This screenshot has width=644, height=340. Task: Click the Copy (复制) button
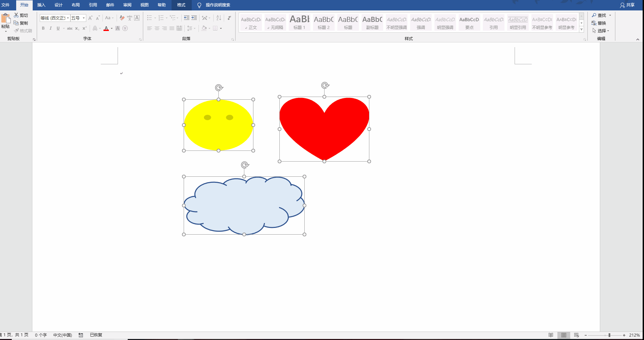21,23
